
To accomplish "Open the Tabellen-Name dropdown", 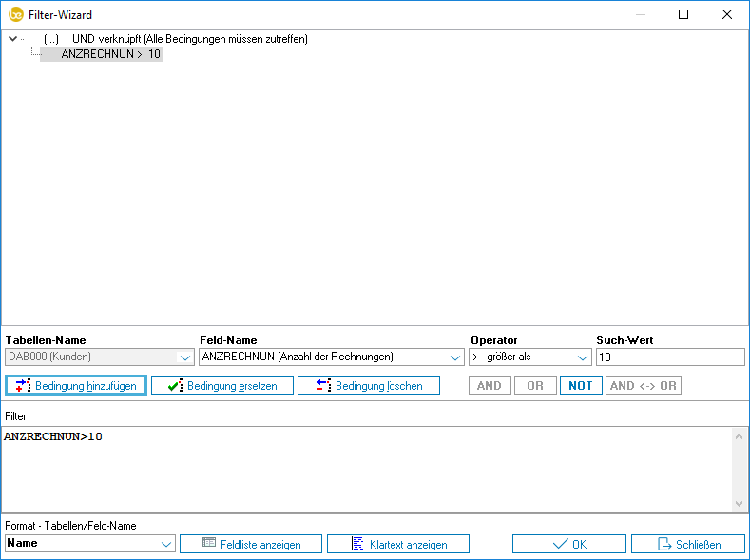I will coord(185,357).
